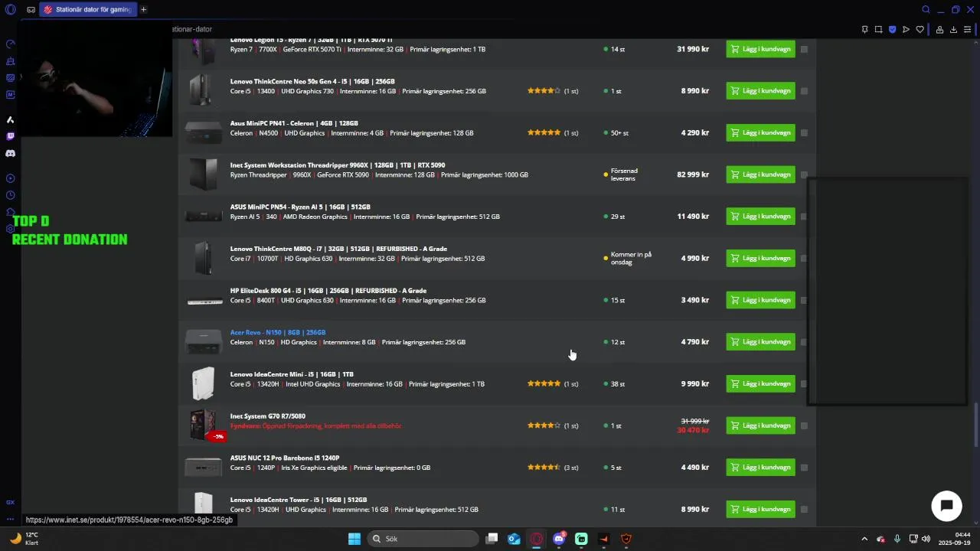Open Inet System G70 R7/5080 link
This screenshot has width=980, height=551.
click(268, 416)
